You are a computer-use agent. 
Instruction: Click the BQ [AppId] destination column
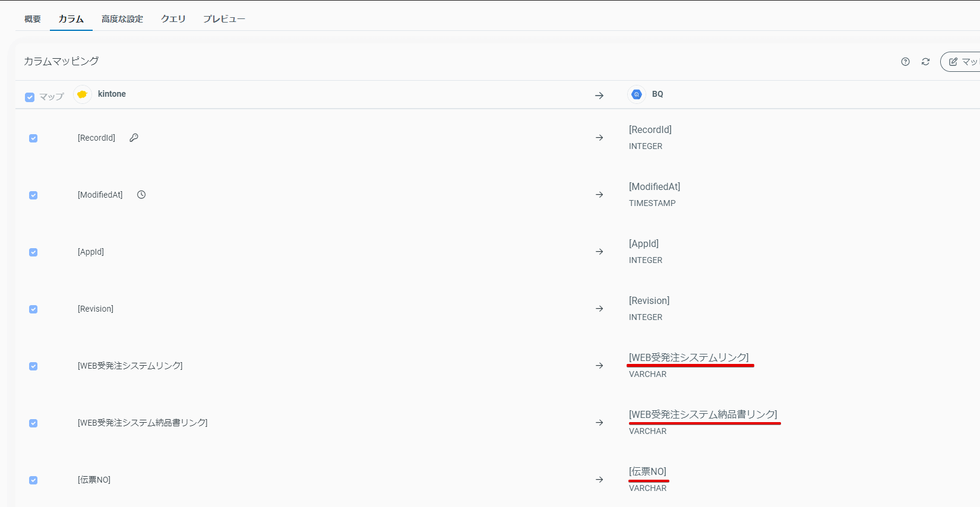644,243
